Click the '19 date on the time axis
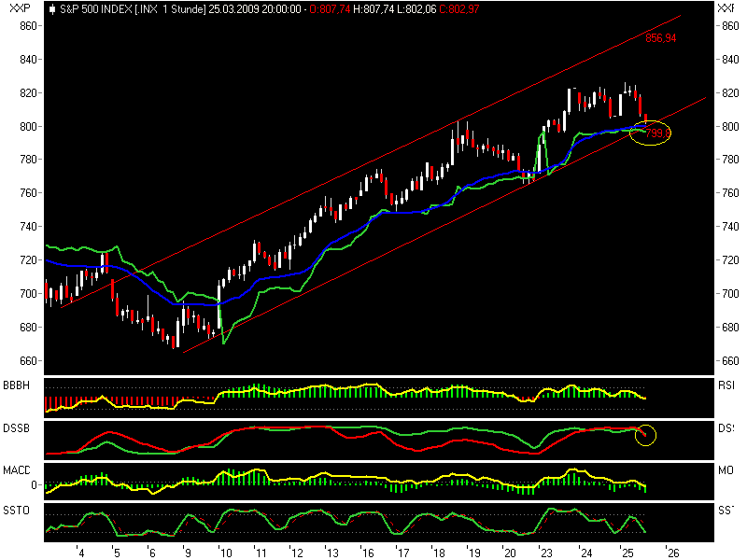 point(474,553)
